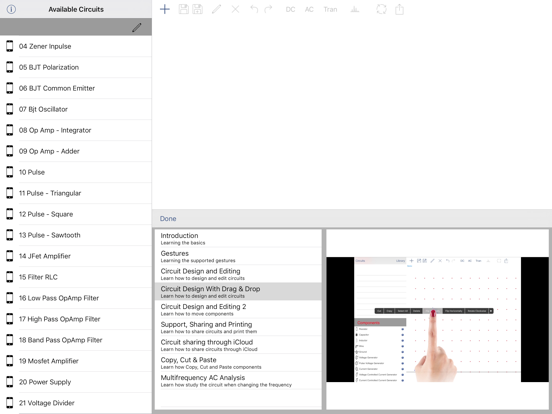Choose 07 Bjt Oscillator
Image resolution: width=552 pixels, height=414 pixels.
click(x=76, y=109)
